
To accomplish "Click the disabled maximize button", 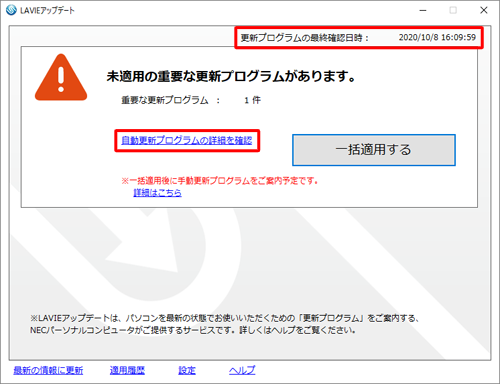I will coord(453,10).
